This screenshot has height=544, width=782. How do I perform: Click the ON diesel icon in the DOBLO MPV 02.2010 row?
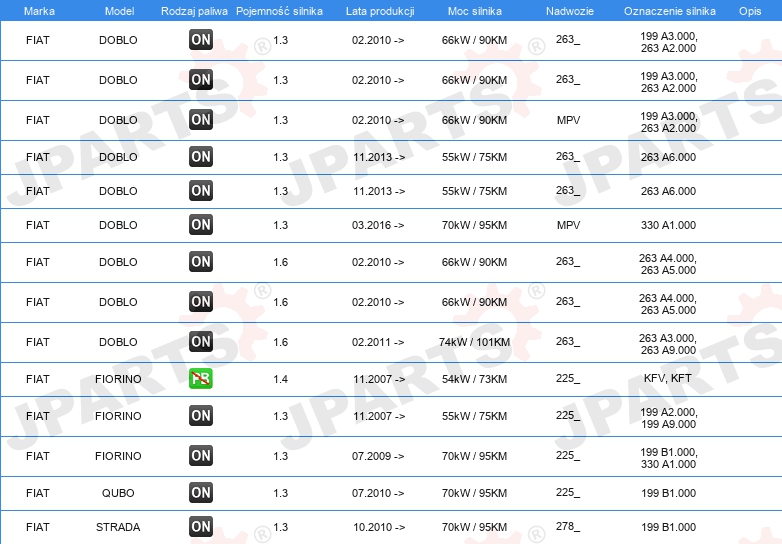(201, 120)
